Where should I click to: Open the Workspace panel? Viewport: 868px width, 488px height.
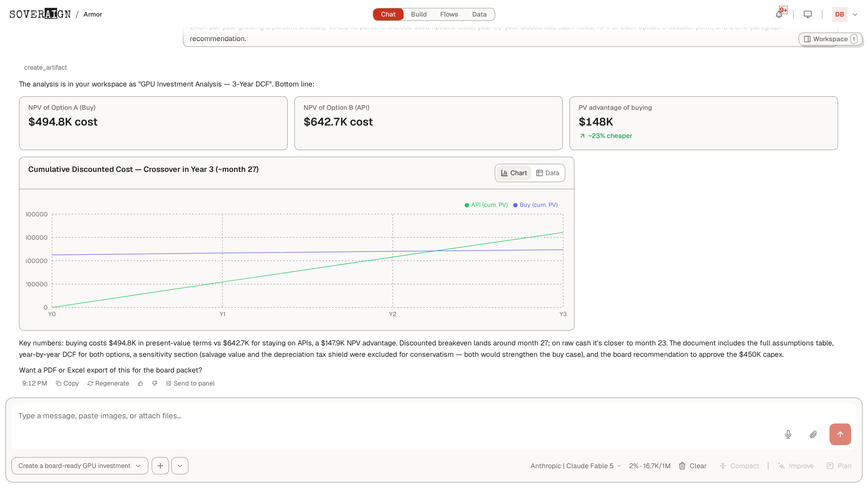click(830, 39)
